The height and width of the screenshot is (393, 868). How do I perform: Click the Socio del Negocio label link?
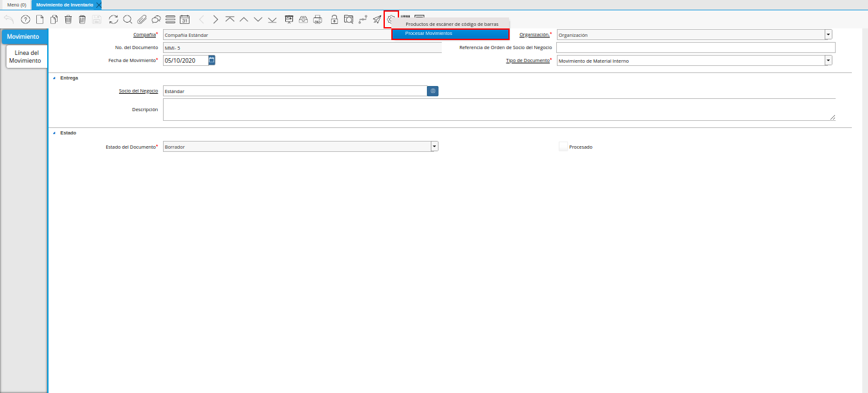[138, 91]
